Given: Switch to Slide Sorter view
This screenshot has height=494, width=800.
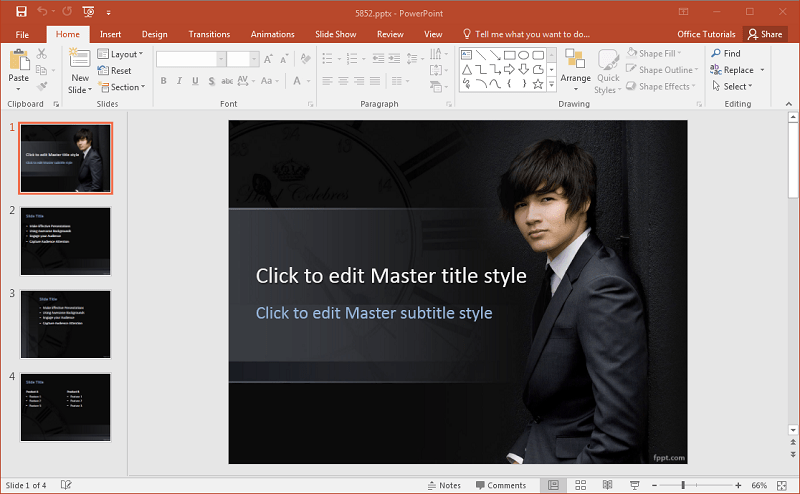Looking at the screenshot, I should pyautogui.click(x=580, y=485).
